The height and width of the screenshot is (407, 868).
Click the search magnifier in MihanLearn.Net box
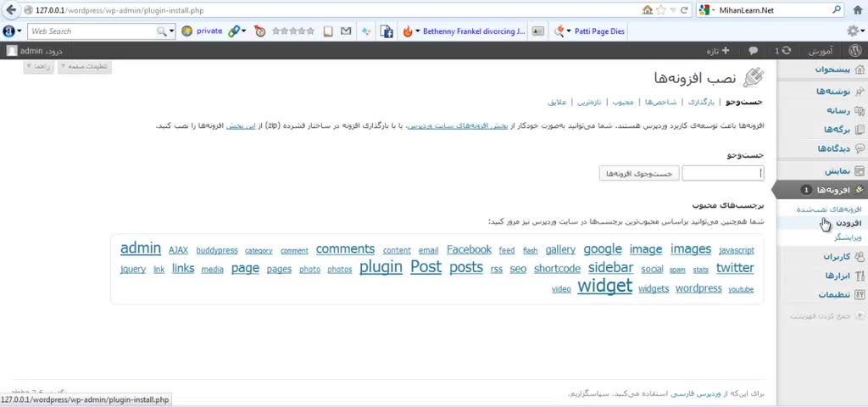click(x=837, y=10)
